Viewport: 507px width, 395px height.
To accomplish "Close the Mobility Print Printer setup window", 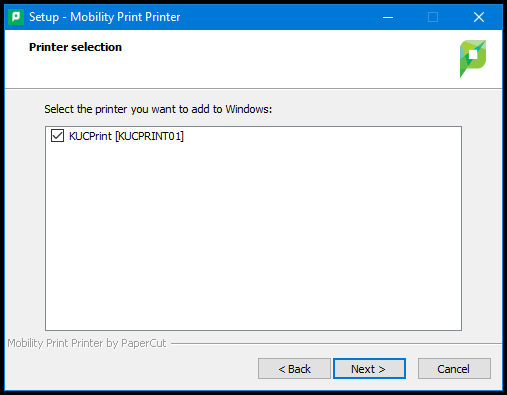I will (479, 17).
